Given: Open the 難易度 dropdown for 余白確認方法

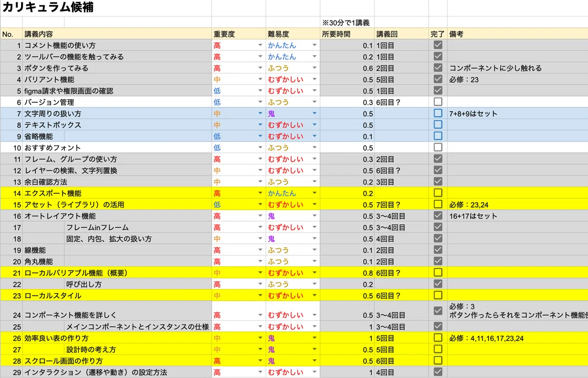Looking at the screenshot, I should click(x=315, y=182).
